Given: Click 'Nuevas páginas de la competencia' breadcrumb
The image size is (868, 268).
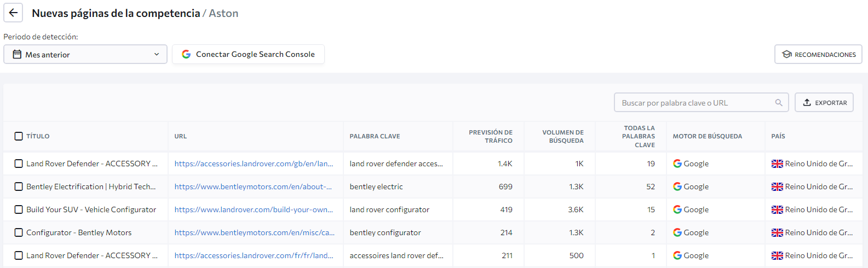Looking at the screenshot, I should coord(116,13).
